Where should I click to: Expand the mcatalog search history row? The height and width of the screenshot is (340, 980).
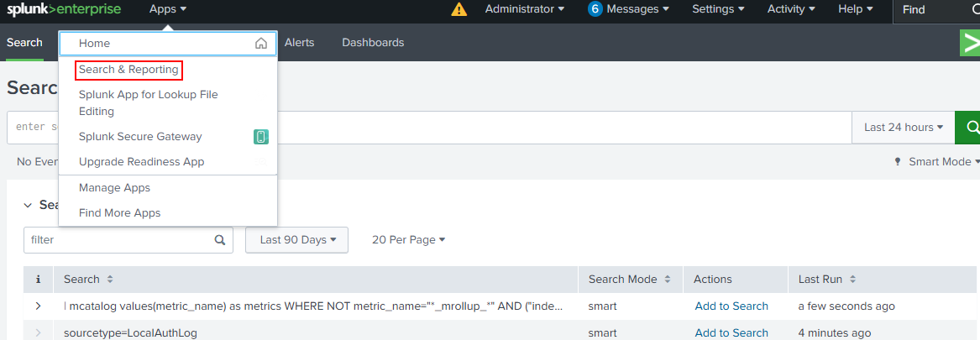click(38, 306)
